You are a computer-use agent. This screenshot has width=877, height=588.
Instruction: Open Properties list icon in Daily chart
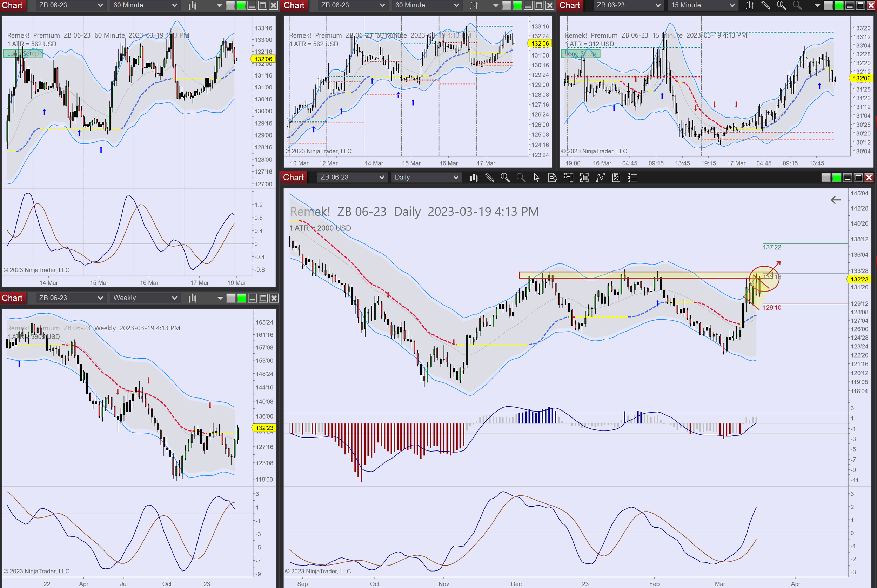pos(632,178)
